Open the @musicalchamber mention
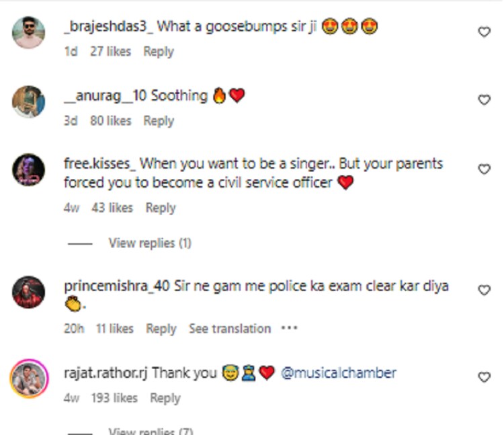The image size is (504, 435). click(338, 373)
